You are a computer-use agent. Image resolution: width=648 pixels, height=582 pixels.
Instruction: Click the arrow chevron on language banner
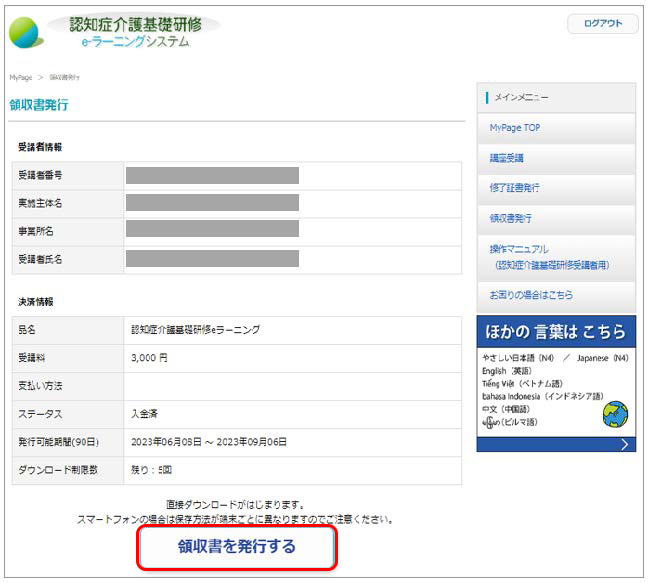click(625, 444)
